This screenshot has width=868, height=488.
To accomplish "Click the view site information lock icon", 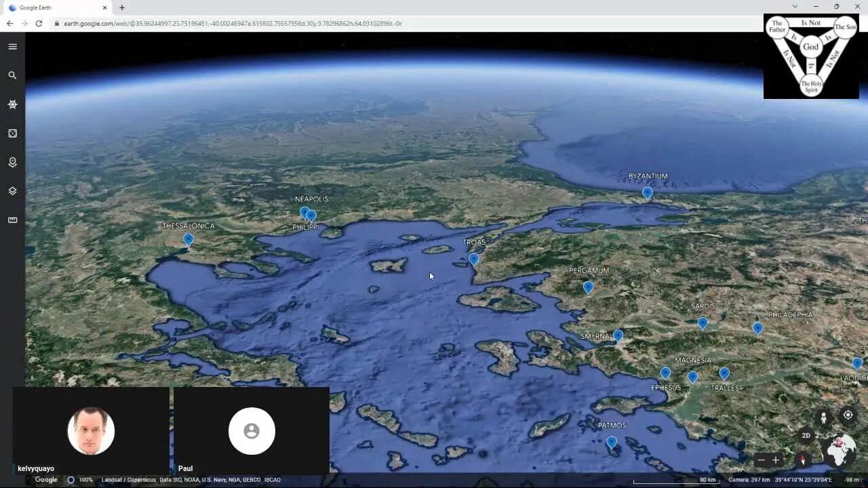I will click(x=56, y=23).
